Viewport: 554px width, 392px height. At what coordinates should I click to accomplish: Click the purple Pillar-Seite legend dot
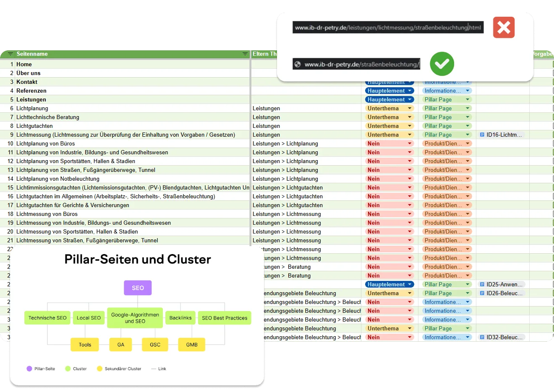[29, 369]
